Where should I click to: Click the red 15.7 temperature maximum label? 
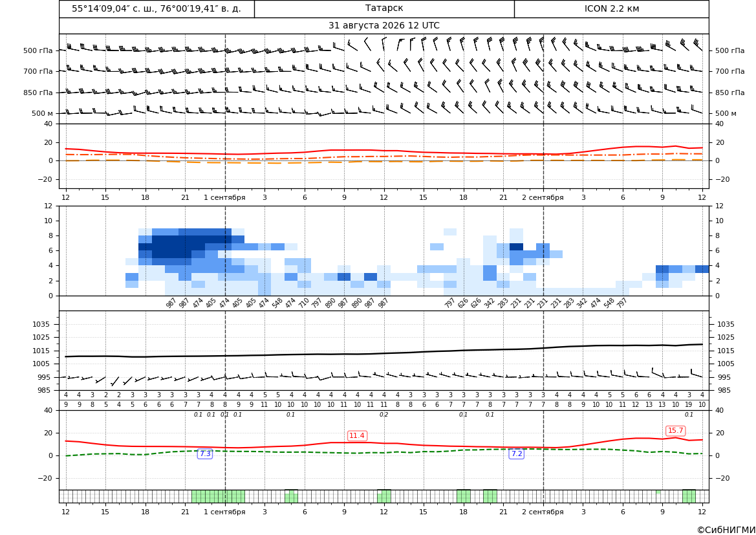tap(675, 430)
